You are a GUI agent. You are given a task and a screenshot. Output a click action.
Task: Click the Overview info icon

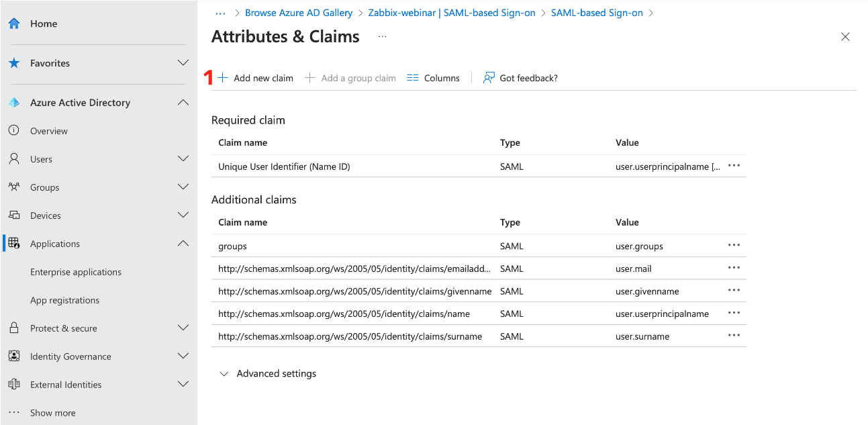click(13, 130)
